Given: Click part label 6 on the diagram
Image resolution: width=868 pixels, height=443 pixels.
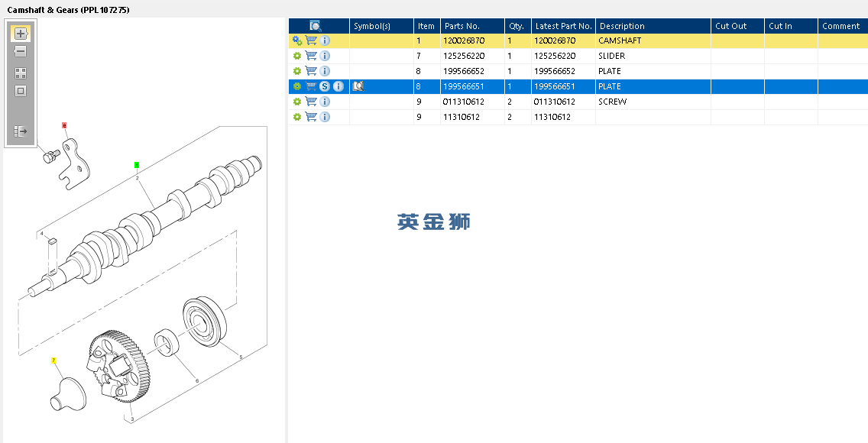Looking at the screenshot, I should click(197, 380).
